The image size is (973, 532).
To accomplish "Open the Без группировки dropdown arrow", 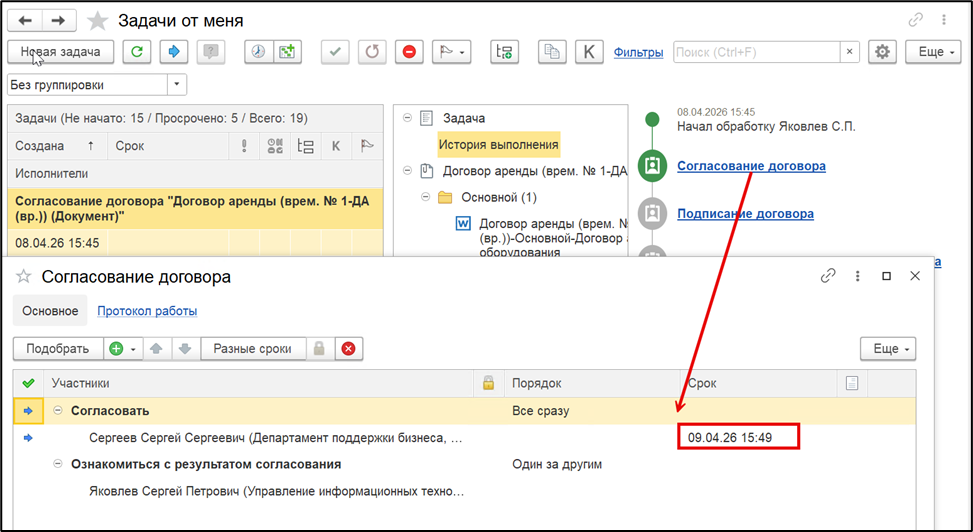I will click(x=177, y=84).
